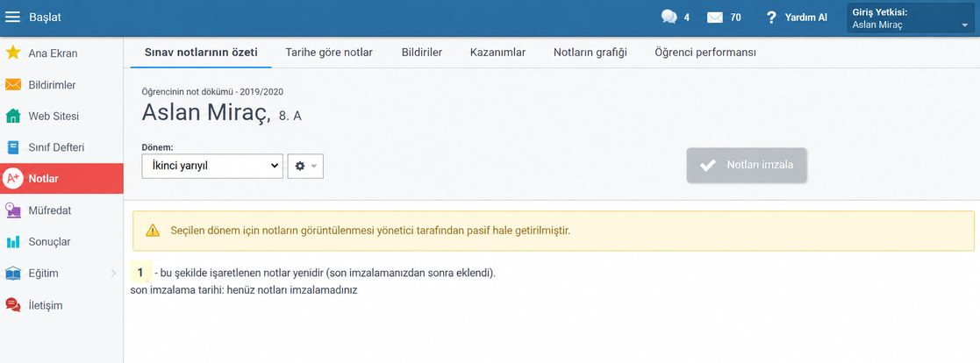Click the blue notebook Sınıf Defteri icon
Image resolution: width=980 pixels, height=363 pixels.
click(12, 147)
